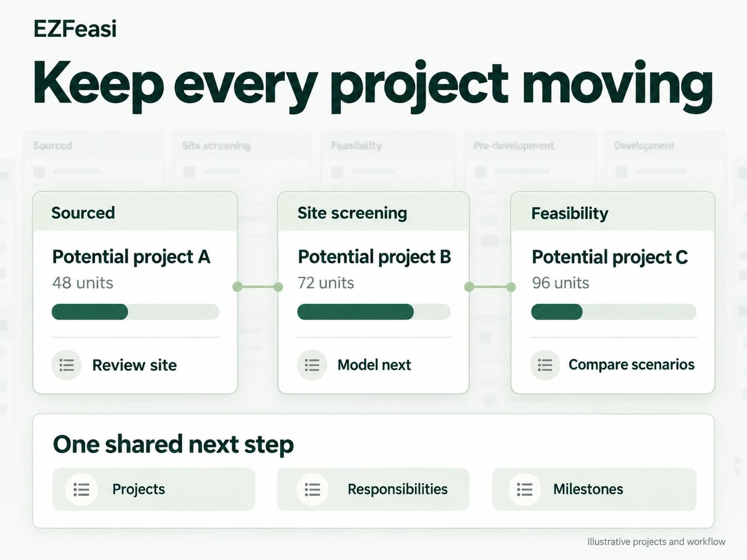The height and width of the screenshot is (560, 747).
Task: Select the Site screening card header
Action: click(373, 212)
